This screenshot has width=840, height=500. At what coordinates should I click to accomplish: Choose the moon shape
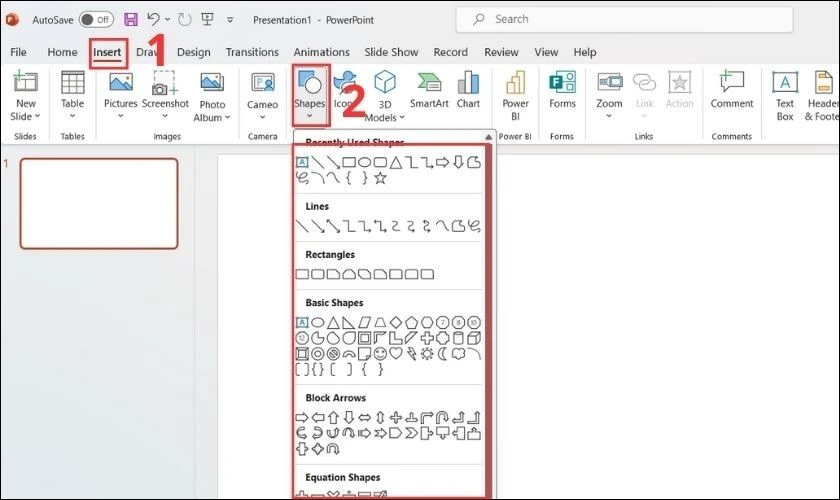pyautogui.click(x=442, y=354)
